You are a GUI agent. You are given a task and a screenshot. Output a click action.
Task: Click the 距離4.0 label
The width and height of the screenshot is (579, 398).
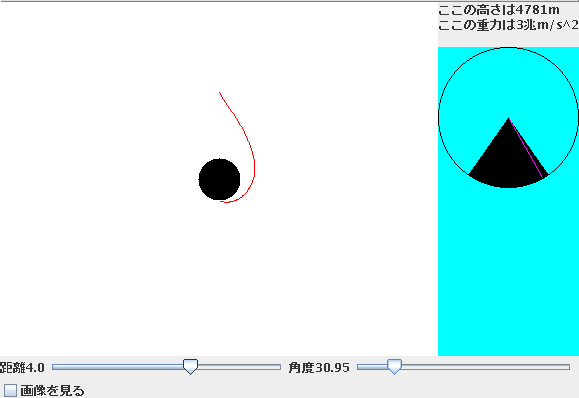[22, 367]
